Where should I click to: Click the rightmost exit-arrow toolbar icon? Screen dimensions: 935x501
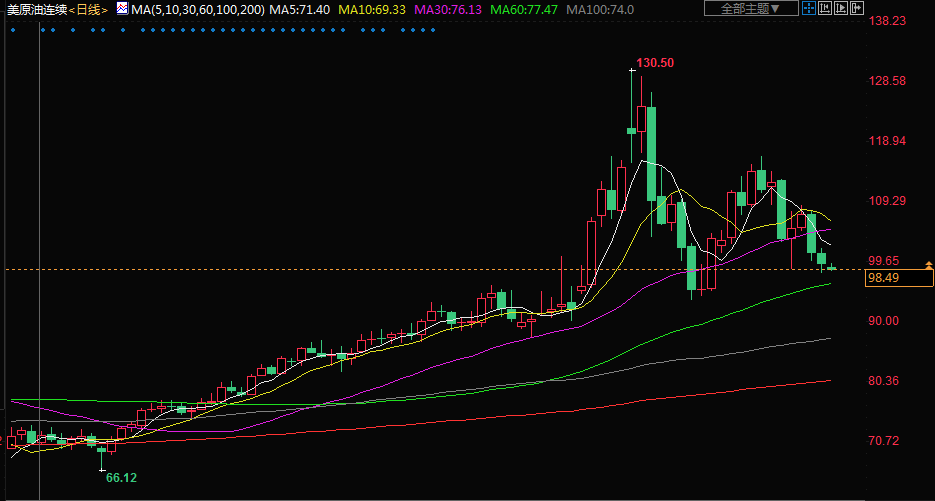(x=857, y=8)
